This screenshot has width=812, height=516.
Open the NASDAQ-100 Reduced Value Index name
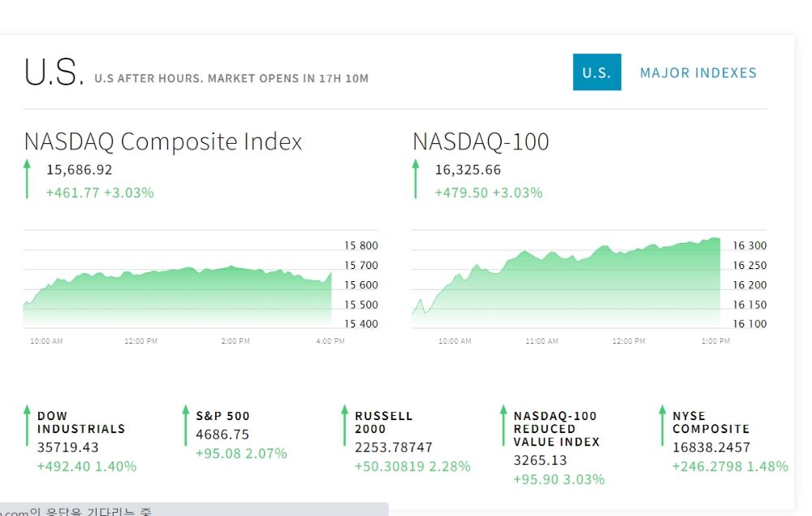coord(557,429)
